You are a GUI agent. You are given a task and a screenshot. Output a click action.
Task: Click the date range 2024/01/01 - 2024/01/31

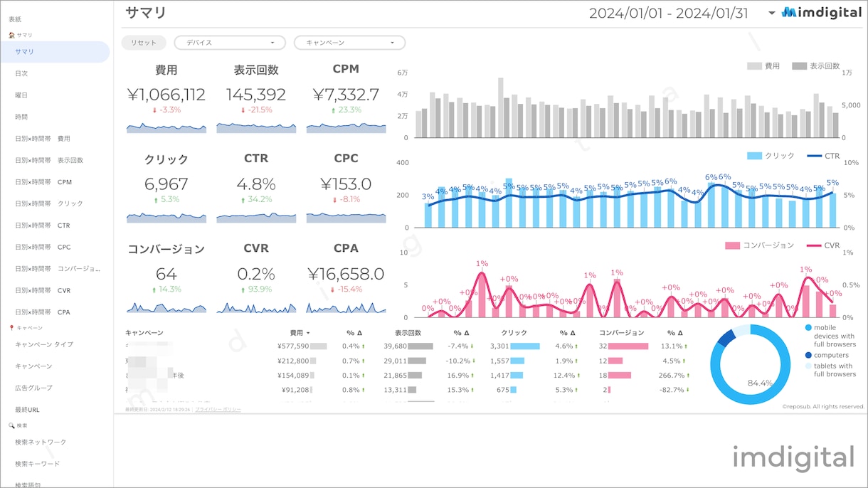668,14
